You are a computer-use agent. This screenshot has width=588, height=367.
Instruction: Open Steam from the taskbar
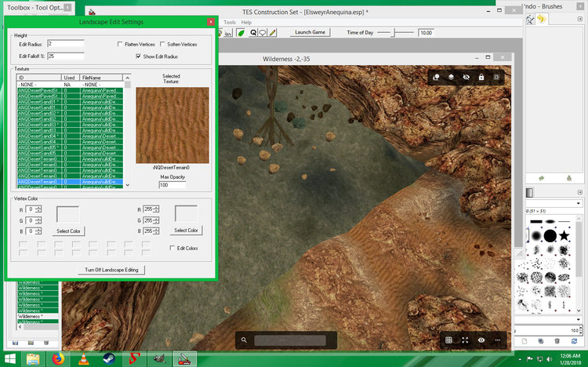[x=109, y=359]
